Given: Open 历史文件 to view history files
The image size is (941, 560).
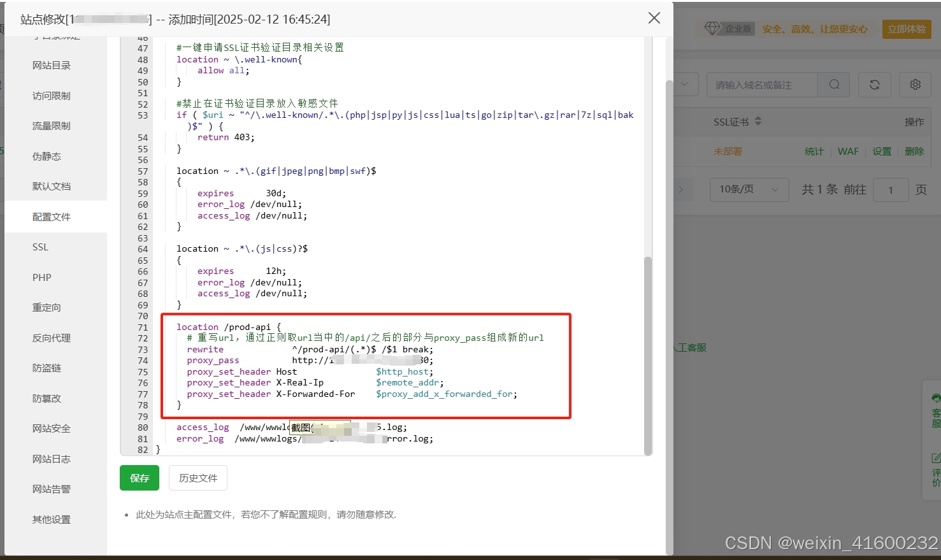Looking at the screenshot, I should pyautogui.click(x=198, y=478).
